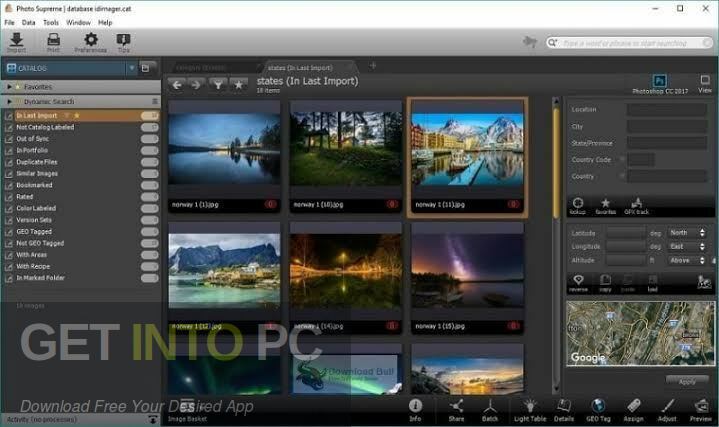Image resolution: width=719 pixels, height=427 pixels.
Task: Click the back arrow navigation button
Action: (x=177, y=85)
